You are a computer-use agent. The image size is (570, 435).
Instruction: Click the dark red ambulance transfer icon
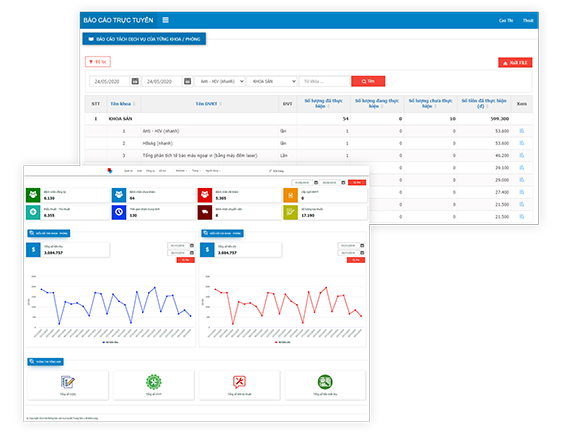(x=205, y=212)
